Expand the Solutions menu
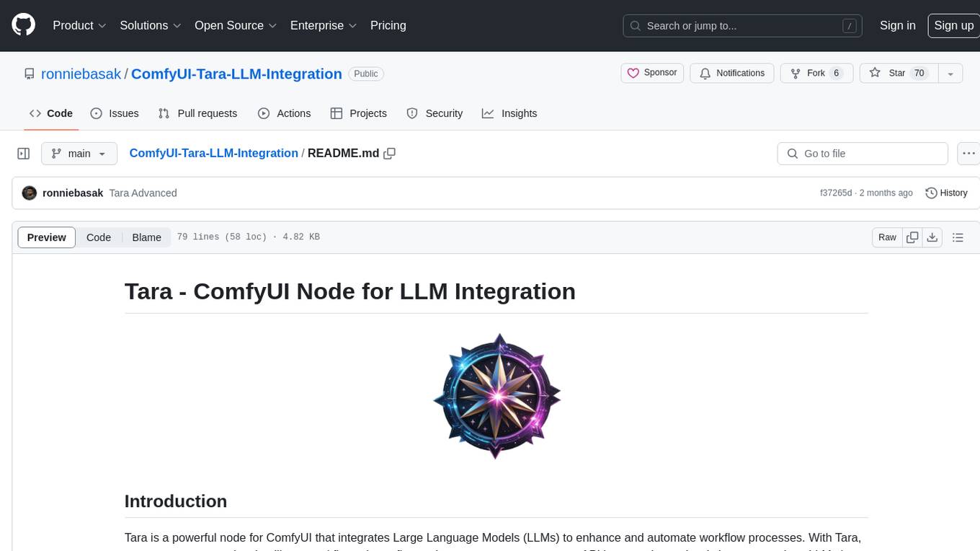 150,25
